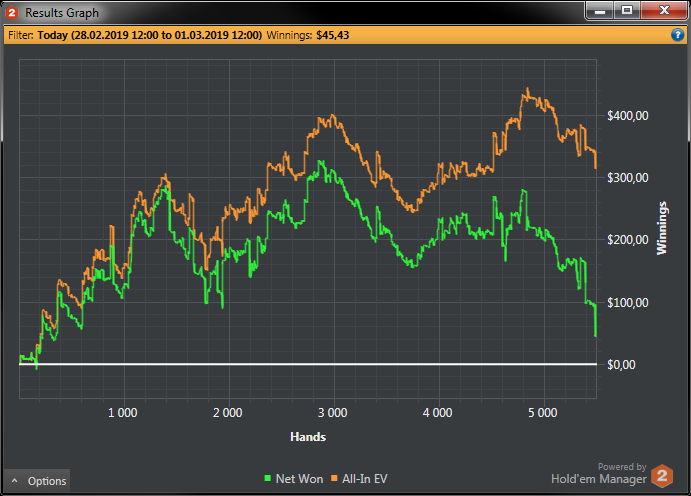Click the $300,00 axis label

(x=628, y=178)
